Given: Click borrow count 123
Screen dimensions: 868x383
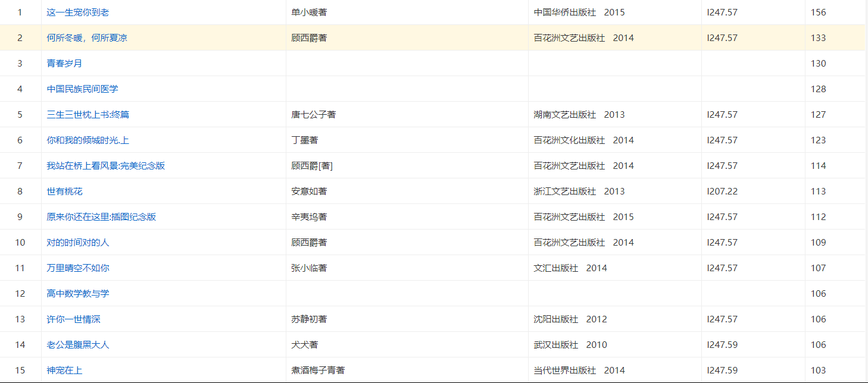Looking at the screenshot, I should [x=819, y=140].
